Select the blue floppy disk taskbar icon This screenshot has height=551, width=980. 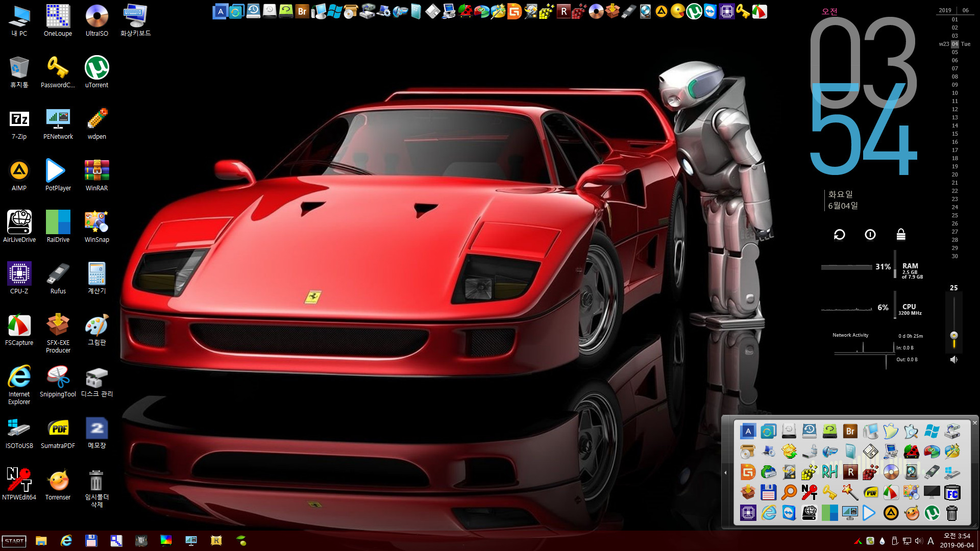(91, 541)
